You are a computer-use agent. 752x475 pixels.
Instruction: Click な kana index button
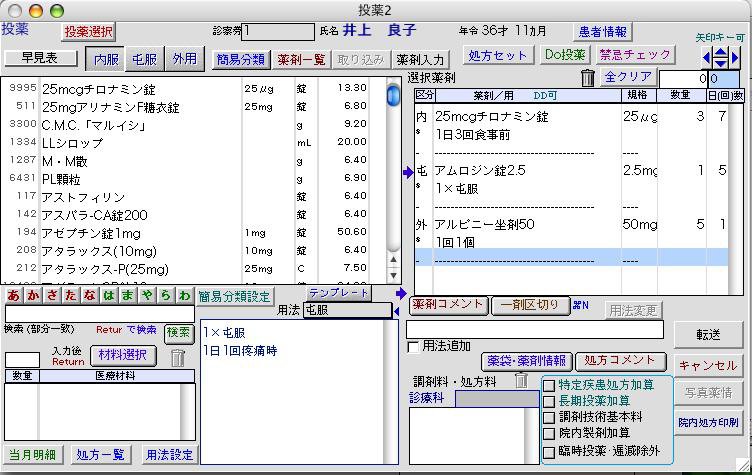click(x=90, y=296)
